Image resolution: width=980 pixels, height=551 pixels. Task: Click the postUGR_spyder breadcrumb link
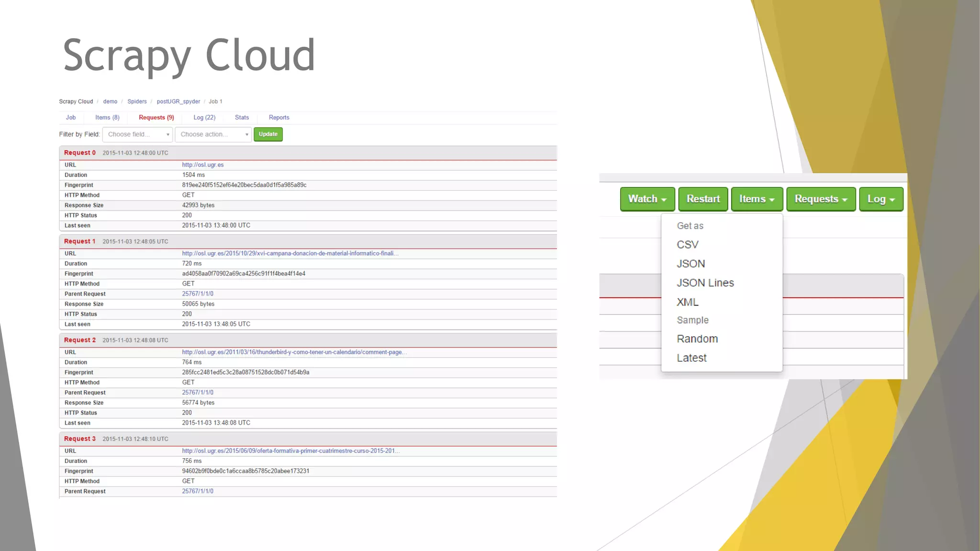click(178, 102)
